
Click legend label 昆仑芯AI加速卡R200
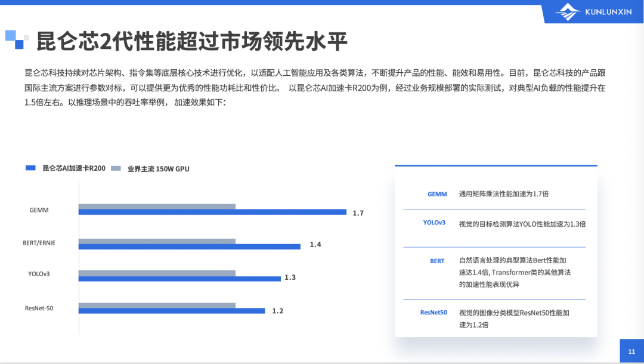pyautogui.click(x=74, y=168)
